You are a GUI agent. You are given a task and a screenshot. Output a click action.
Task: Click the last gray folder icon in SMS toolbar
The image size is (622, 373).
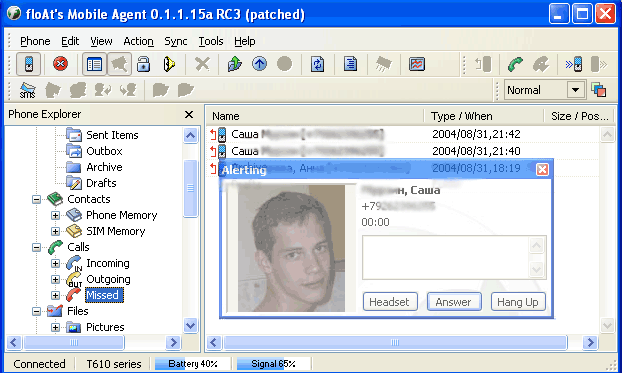[185, 90]
